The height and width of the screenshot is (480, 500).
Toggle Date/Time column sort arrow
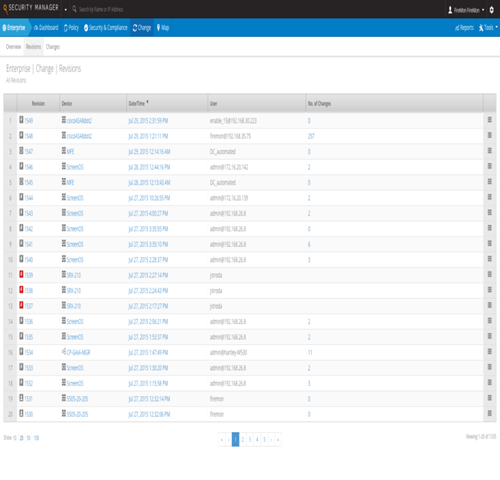[147, 102]
